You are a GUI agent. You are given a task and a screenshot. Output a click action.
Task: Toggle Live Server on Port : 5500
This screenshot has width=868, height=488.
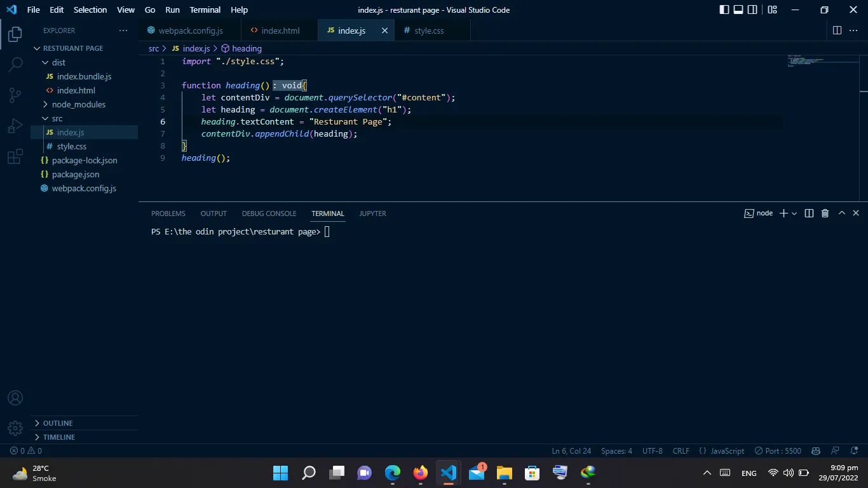point(778,451)
